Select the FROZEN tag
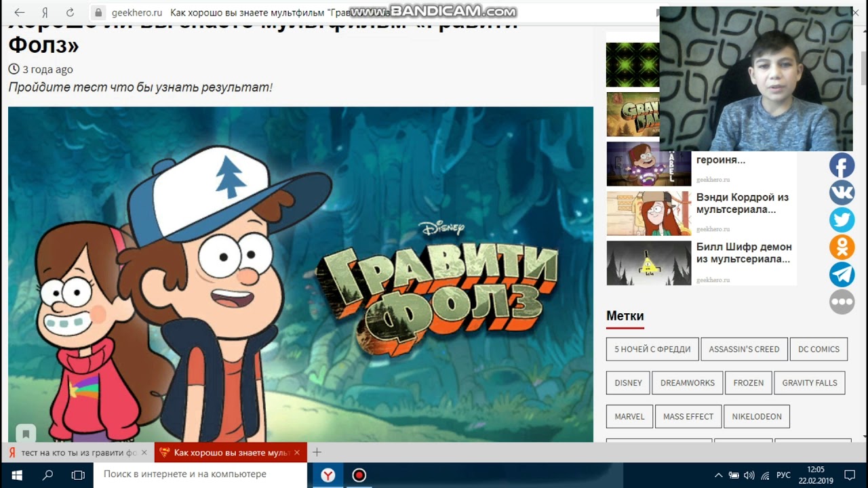 click(x=748, y=383)
